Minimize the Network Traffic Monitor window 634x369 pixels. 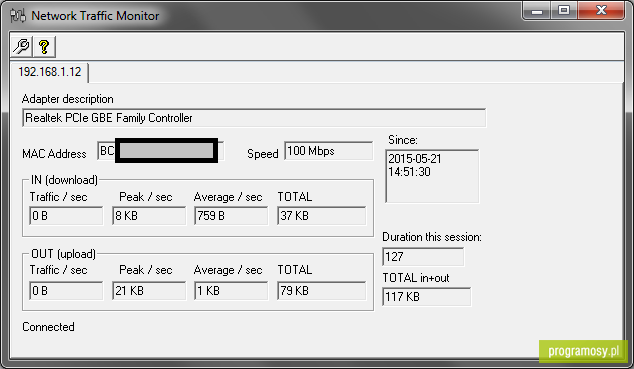537,11
